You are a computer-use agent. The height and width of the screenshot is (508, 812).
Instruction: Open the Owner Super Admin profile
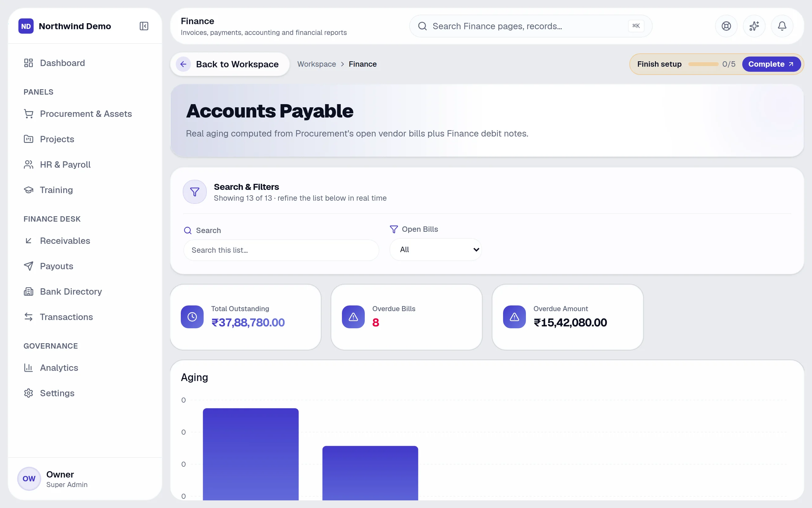(85, 479)
